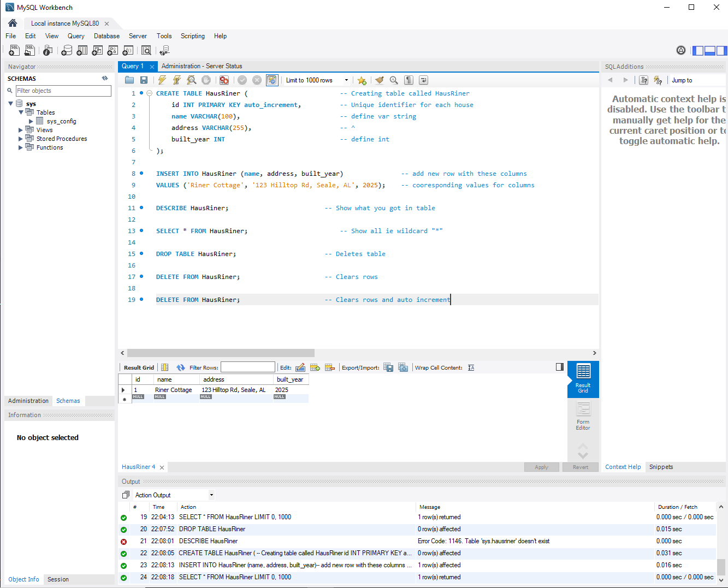The width and height of the screenshot is (728, 588).
Task: Switch to Administration - Server Status tab
Action: tap(202, 66)
